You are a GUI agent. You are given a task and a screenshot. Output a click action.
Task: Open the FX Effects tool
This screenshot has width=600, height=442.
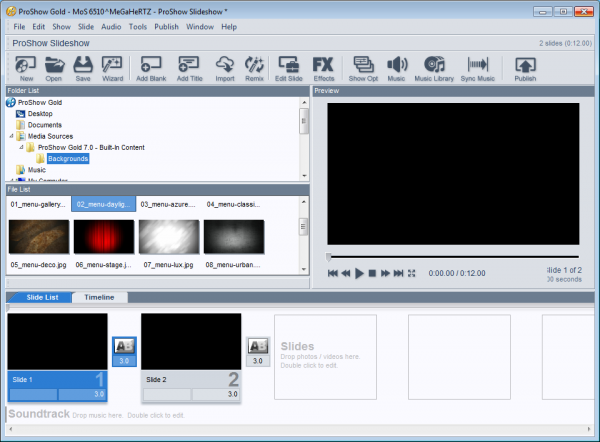324,69
